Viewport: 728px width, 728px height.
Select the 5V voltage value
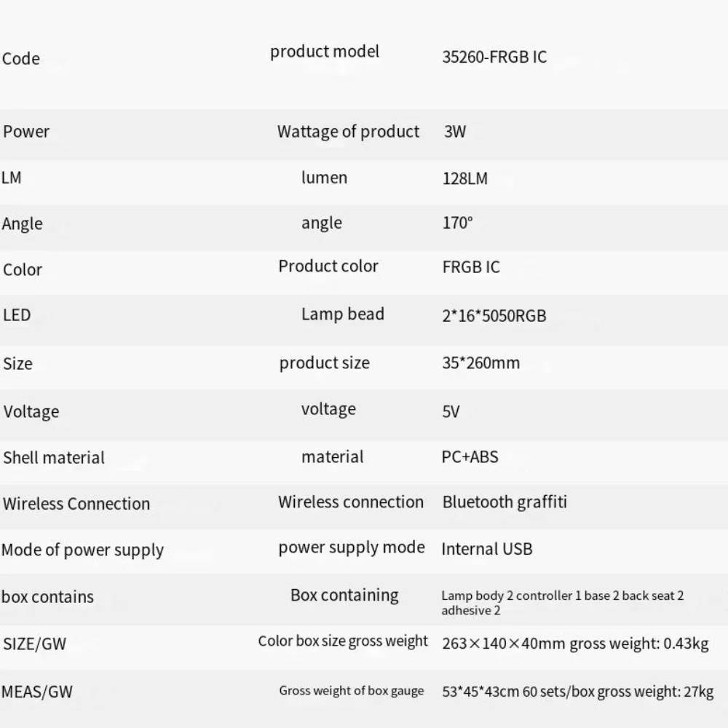451,411
